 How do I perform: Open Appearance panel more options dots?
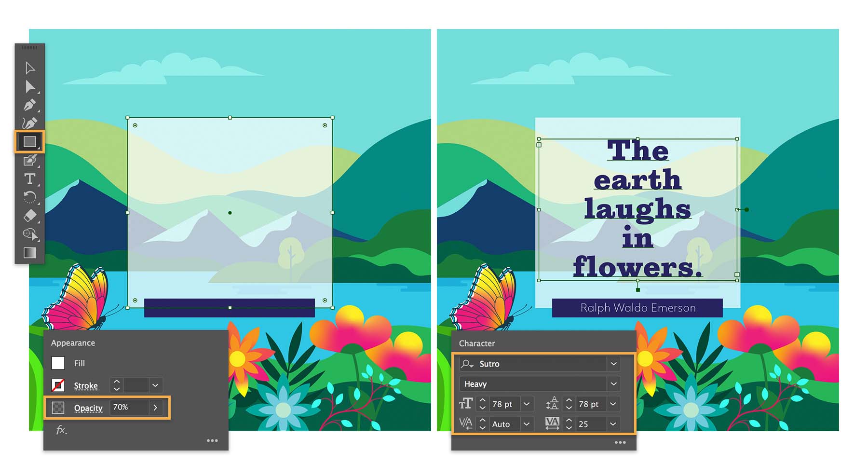212,440
